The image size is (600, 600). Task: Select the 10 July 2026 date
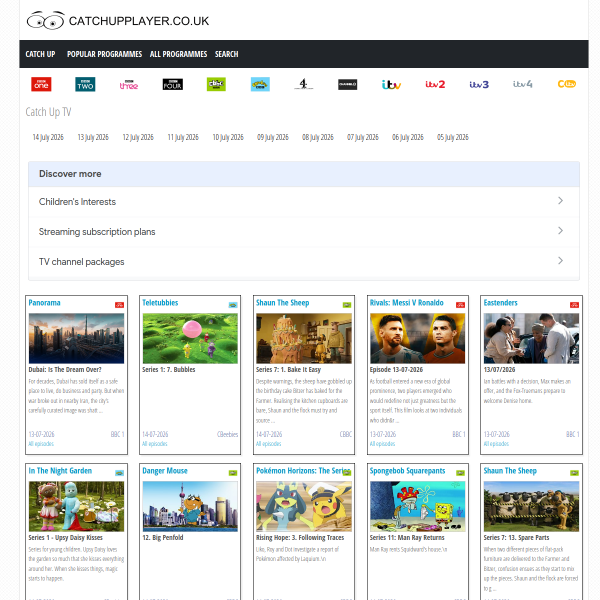(x=228, y=137)
